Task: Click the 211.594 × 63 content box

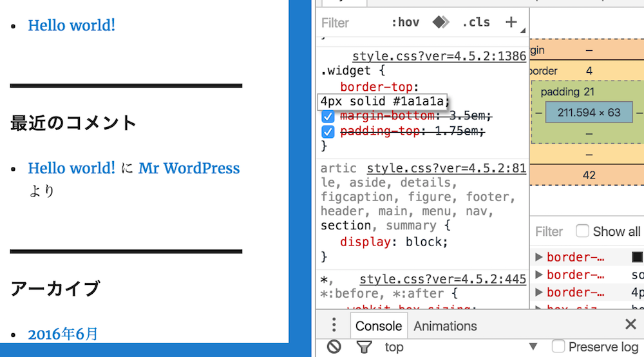Action: pyautogui.click(x=589, y=113)
